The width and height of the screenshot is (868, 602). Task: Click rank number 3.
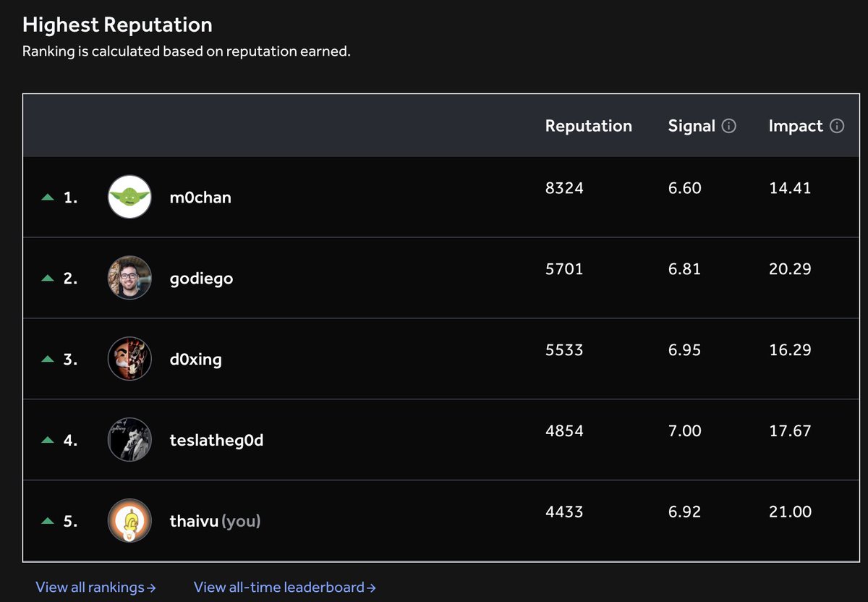[70, 359]
